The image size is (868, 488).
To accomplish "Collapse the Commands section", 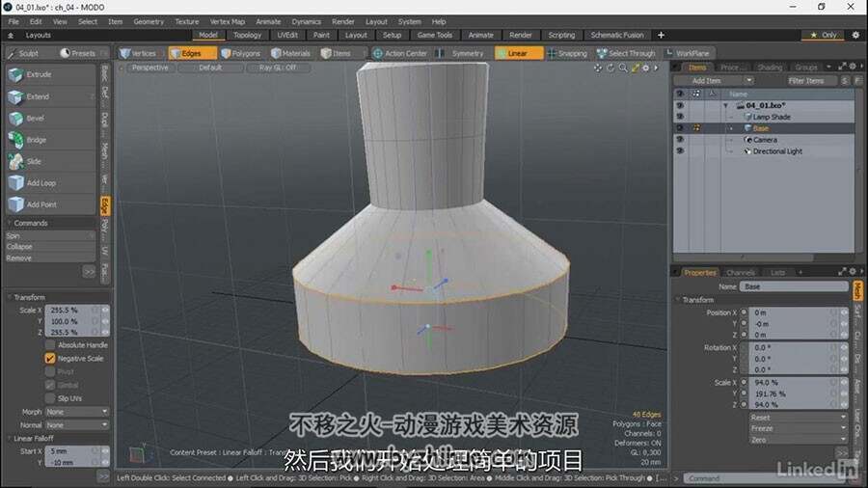I will [x=9, y=223].
